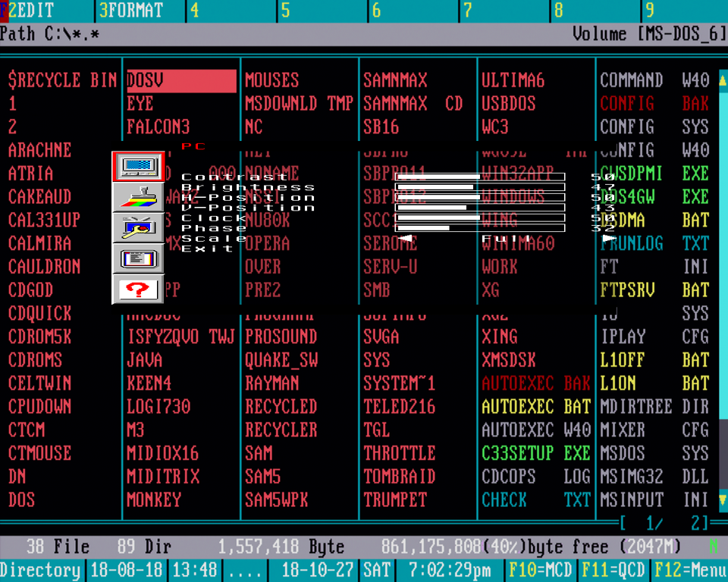Select the KEEN4 directory
This screenshot has height=582, width=728.
coord(149,383)
